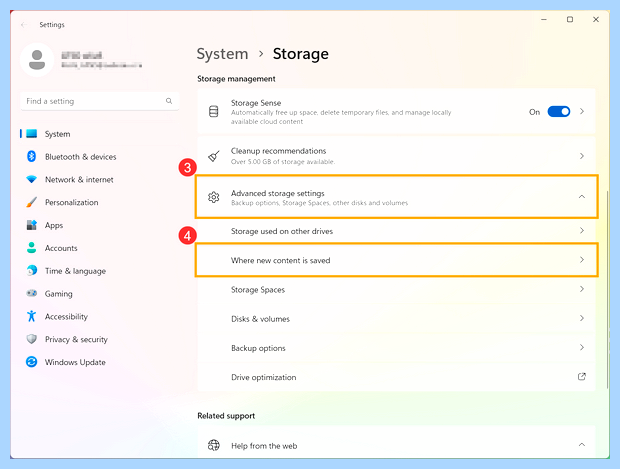Open Storage used on other drives
This screenshot has height=469, width=620.
tap(396, 231)
